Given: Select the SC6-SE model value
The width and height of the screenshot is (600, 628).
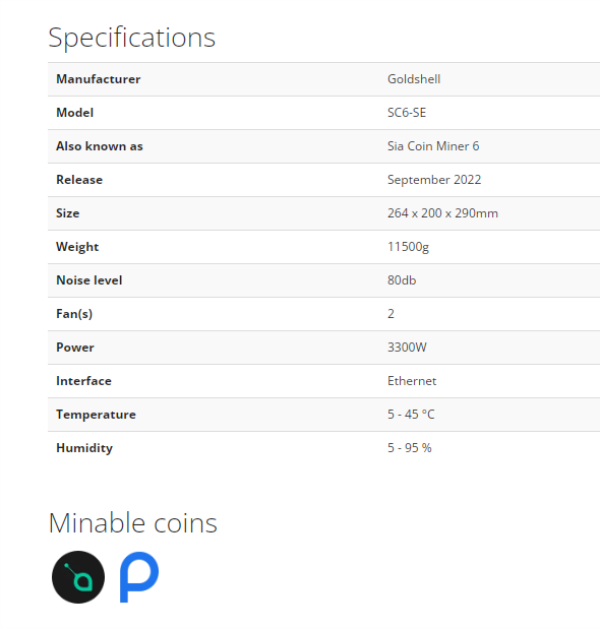Looking at the screenshot, I should pos(407,113).
